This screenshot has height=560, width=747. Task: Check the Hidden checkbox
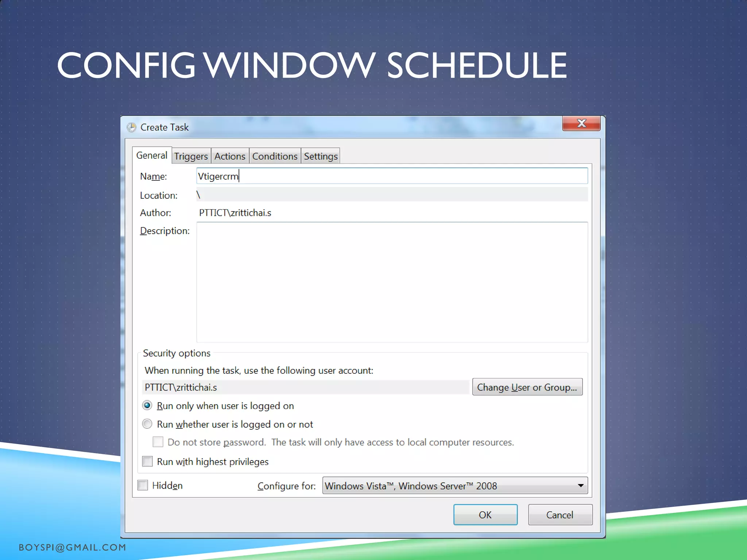pyautogui.click(x=143, y=485)
